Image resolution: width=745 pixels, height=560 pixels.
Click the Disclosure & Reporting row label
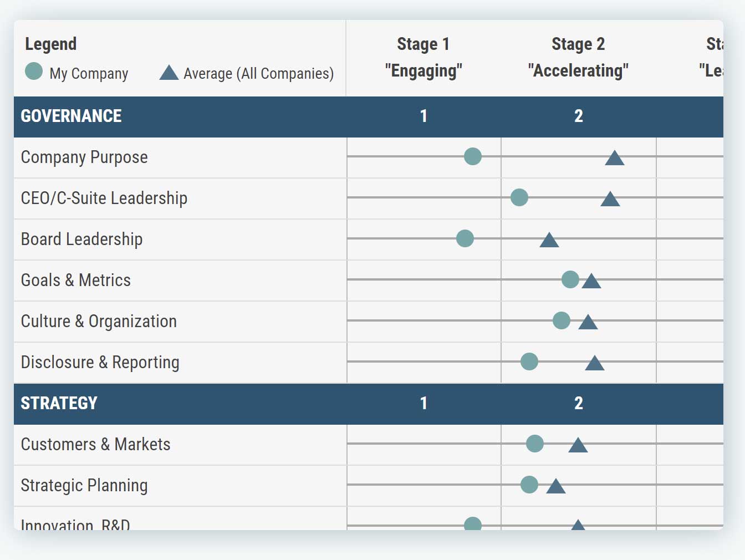pyautogui.click(x=100, y=363)
